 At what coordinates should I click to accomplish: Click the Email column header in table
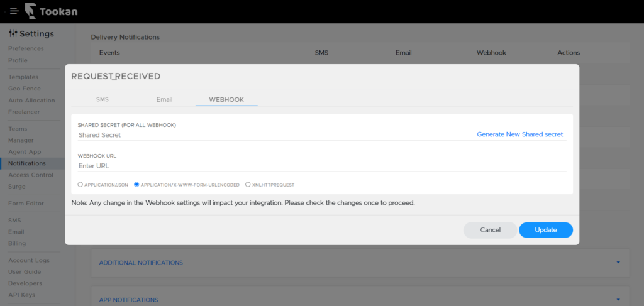tap(403, 53)
